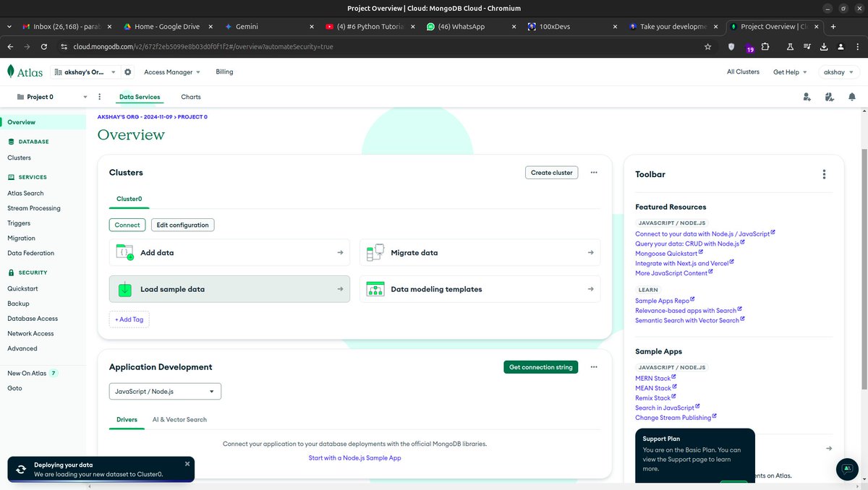The height and width of the screenshot is (490, 868).
Task: Reload the browser page
Action: [x=44, y=46]
